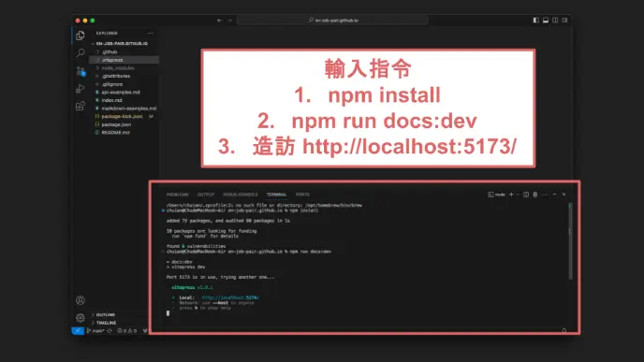644x362 pixels.
Task: Synchronize changes icon in status bar
Action: coord(110,331)
